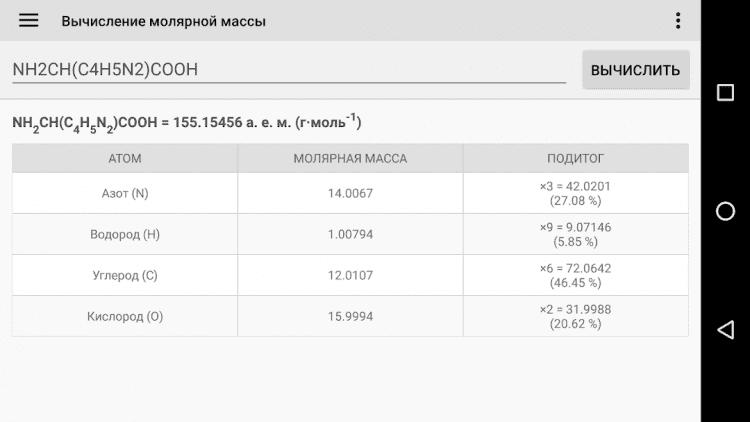Open the three-dot overflow menu
This screenshot has width=750, height=422.
(679, 21)
